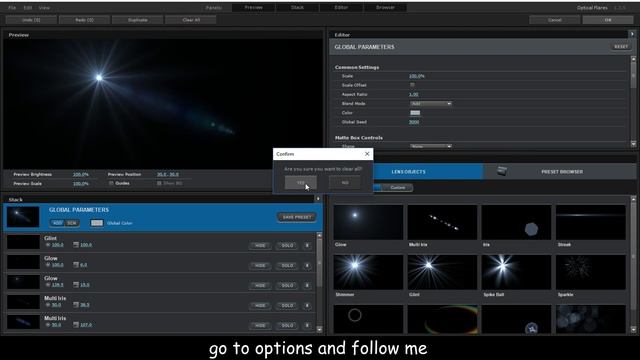Add an Iris lens object
Screen dimensions: 640x360
[516, 222]
